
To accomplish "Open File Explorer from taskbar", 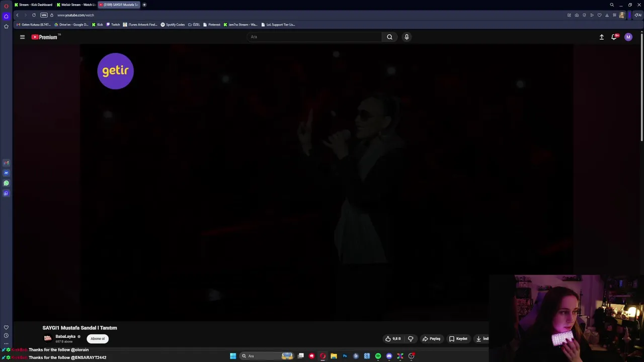I will pos(334,356).
